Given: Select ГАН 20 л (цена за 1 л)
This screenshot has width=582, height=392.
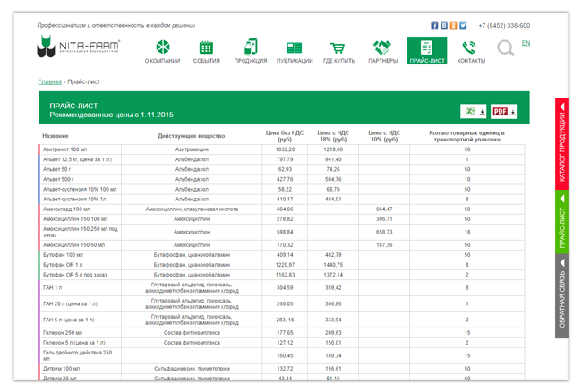Looking at the screenshot, I should (x=71, y=304).
